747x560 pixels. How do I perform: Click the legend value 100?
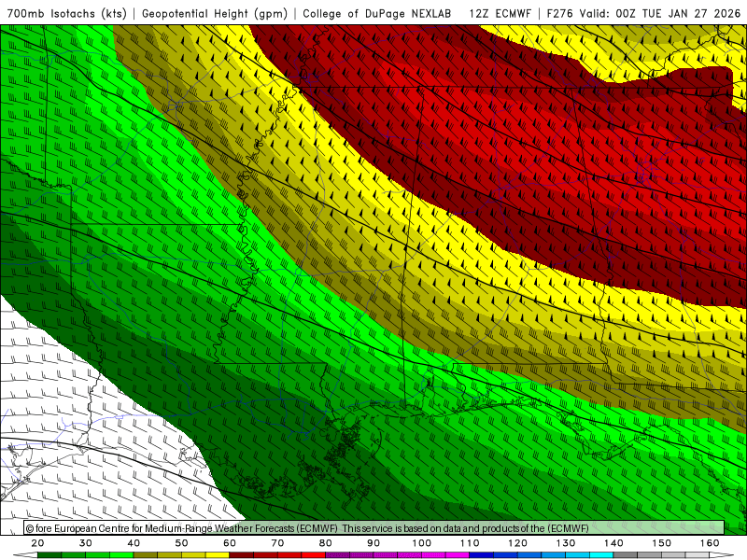click(422, 543)
